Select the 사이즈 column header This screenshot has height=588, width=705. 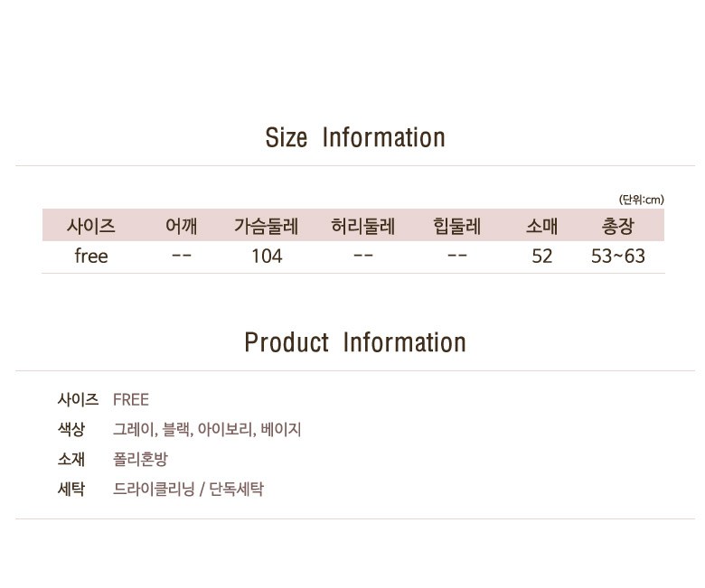(90, 226)
